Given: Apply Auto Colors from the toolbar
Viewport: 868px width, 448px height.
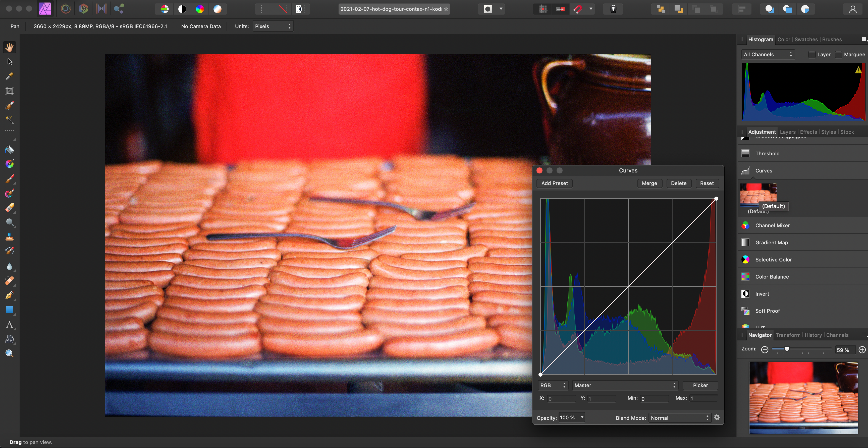Looking at the screenshot, I should 200,9.
